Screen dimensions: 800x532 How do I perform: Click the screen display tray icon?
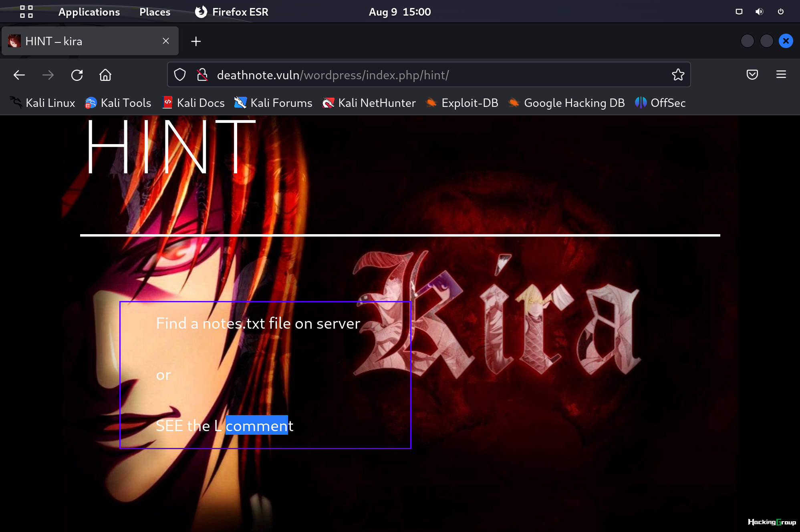pyautogui.click(x=739, y=12)
